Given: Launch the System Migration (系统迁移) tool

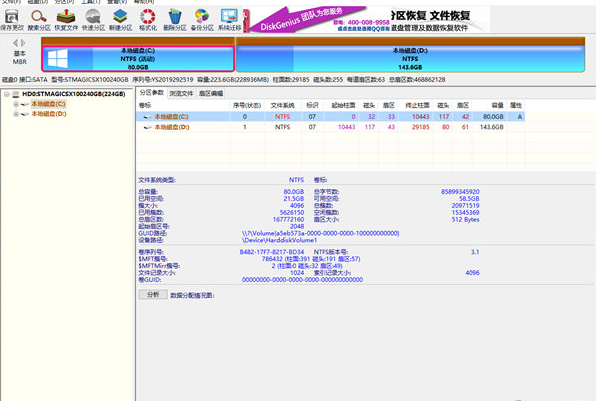Looking at the screenshot, I should pos(229,20).
